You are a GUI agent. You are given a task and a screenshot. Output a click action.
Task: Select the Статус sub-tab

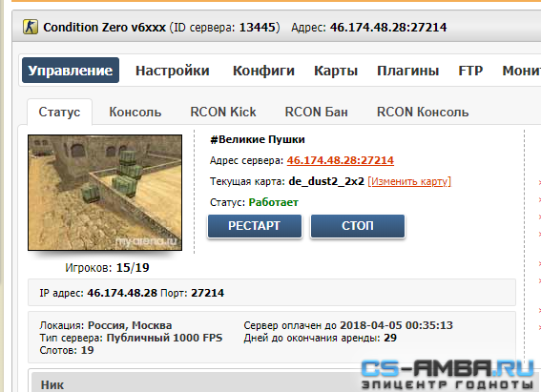[59, 112]
